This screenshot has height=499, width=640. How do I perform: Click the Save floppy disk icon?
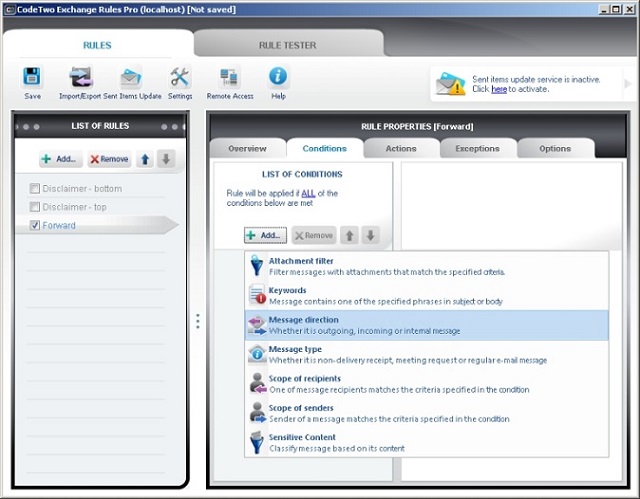click(x=31, y=76)
